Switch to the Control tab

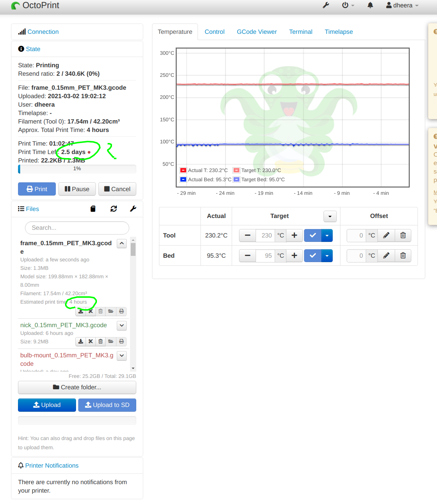214,32
